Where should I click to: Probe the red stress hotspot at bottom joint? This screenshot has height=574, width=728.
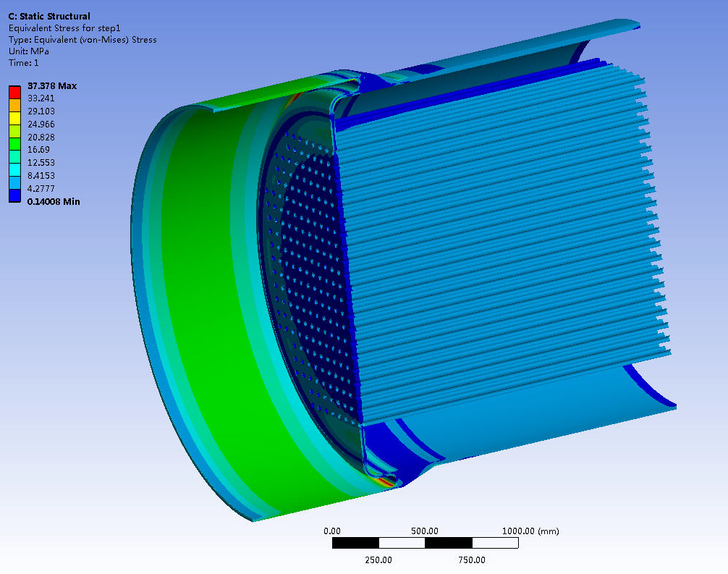[386, 481]
